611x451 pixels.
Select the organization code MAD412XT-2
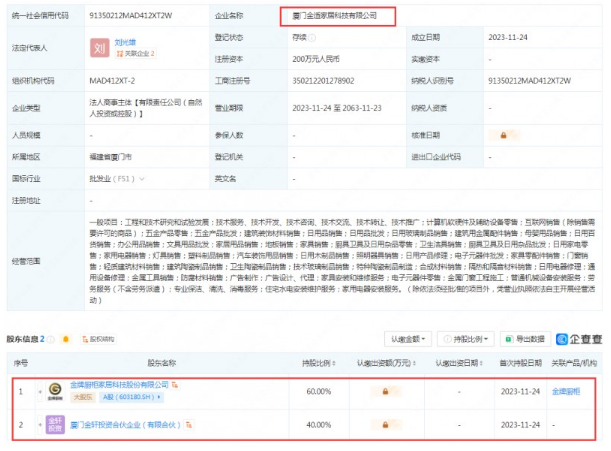[x=112, y=81]
